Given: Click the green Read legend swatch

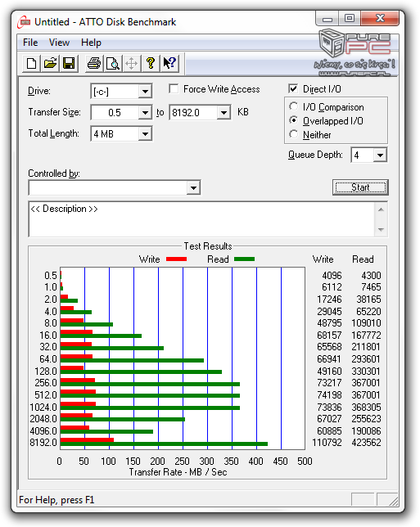Looking at the screenshot, I should point(245,259).
